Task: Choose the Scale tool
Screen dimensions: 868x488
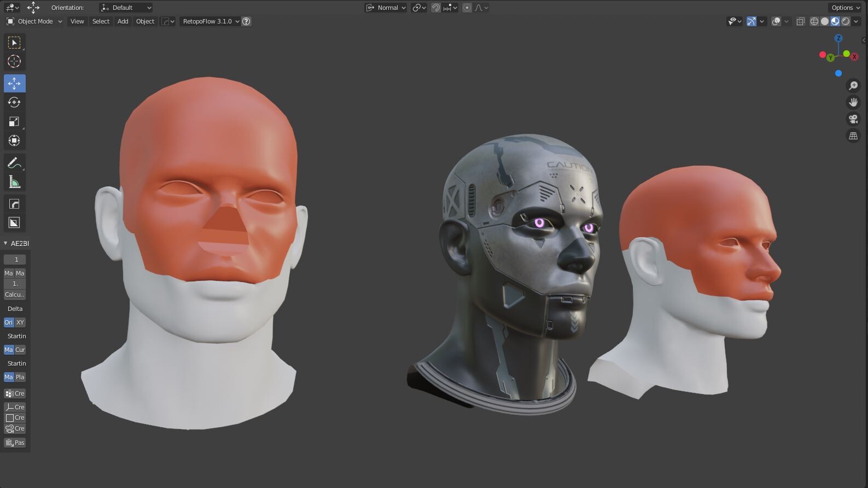Action: click(x=14, y=121)
